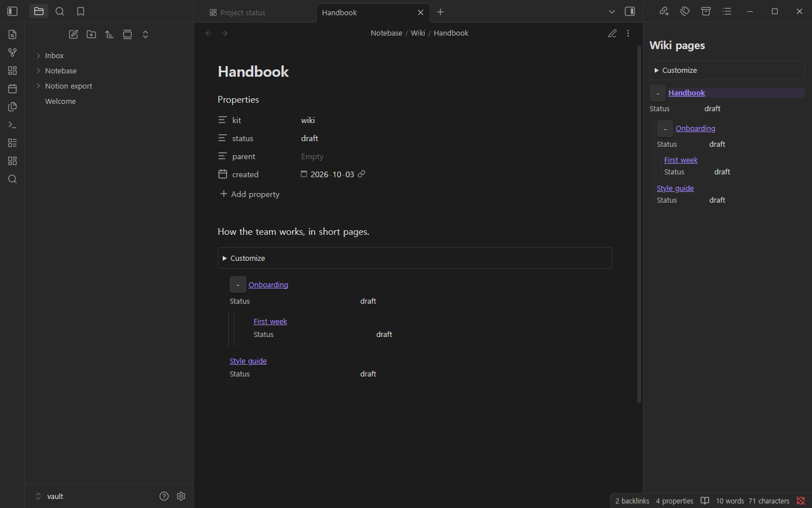This screenshot has width=812, height=508.
Task: Show 2 backlinks in status bar
Action: click(632, 501)
